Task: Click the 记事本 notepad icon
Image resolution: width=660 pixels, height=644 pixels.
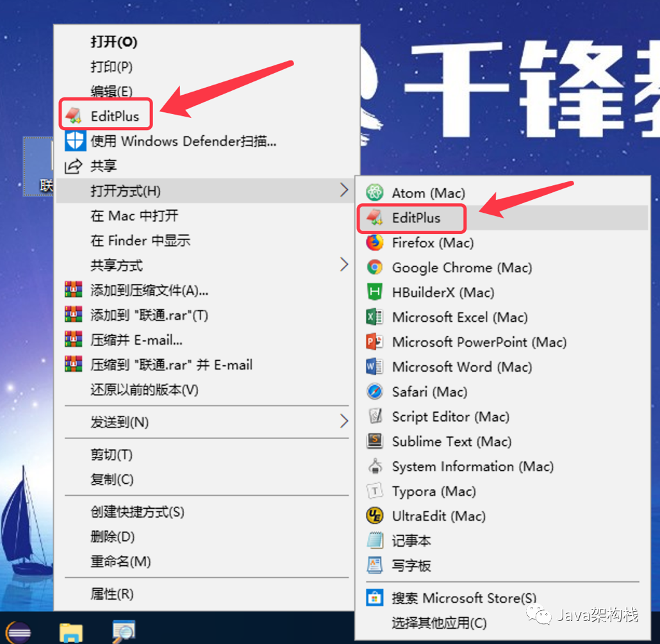Action: coord(375,540)
